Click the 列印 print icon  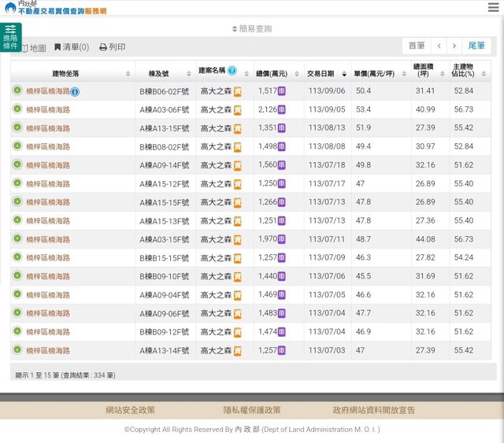tap(103, 48)
